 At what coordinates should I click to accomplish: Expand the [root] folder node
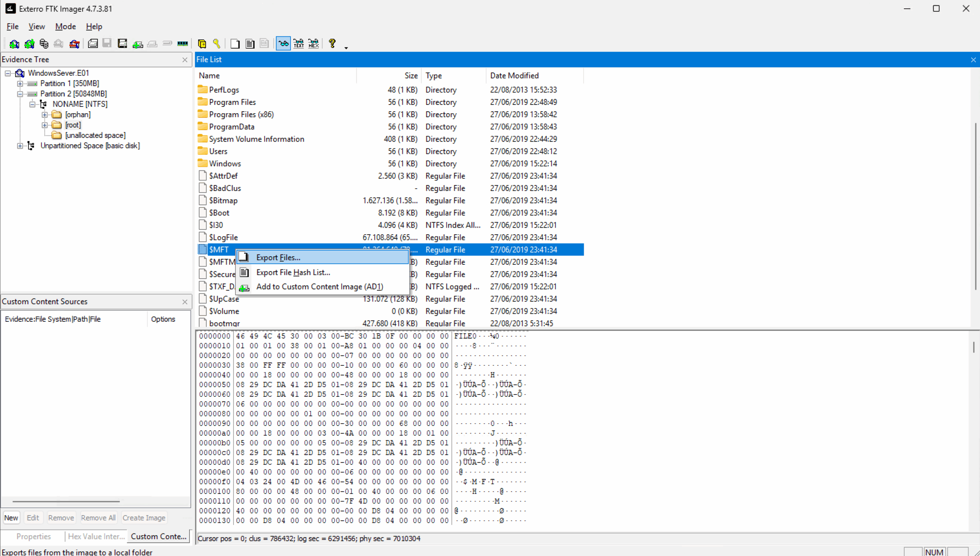point(45,125)
